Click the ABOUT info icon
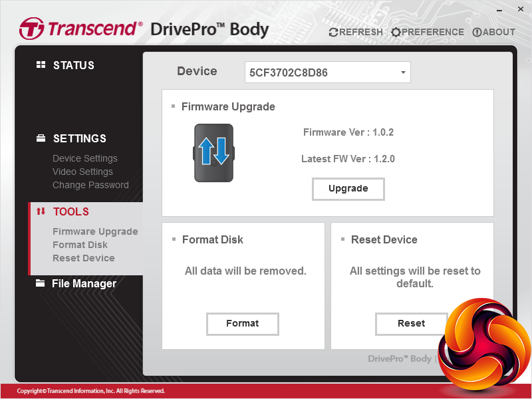The image size is (532, 399). point(477,32)
